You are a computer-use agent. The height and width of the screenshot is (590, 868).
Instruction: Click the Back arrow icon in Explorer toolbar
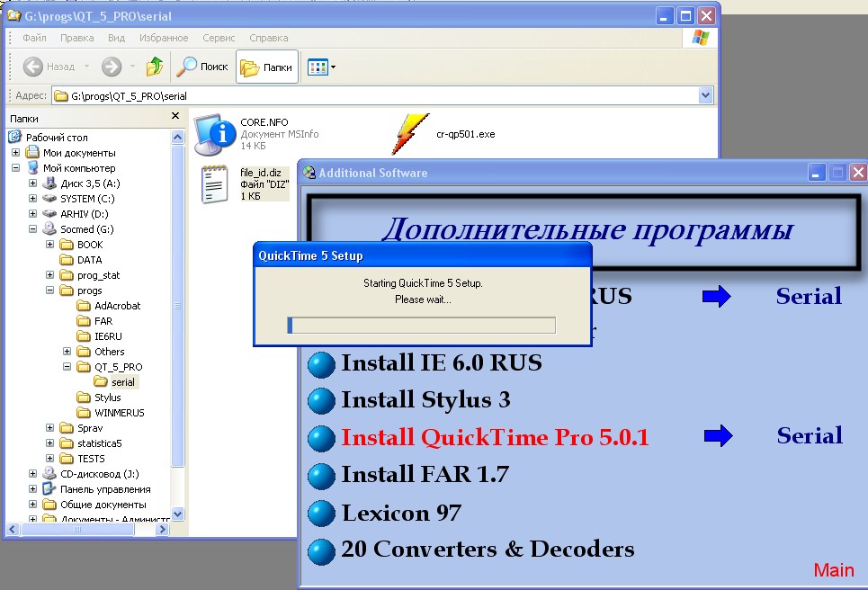click(x=32, y=67)
